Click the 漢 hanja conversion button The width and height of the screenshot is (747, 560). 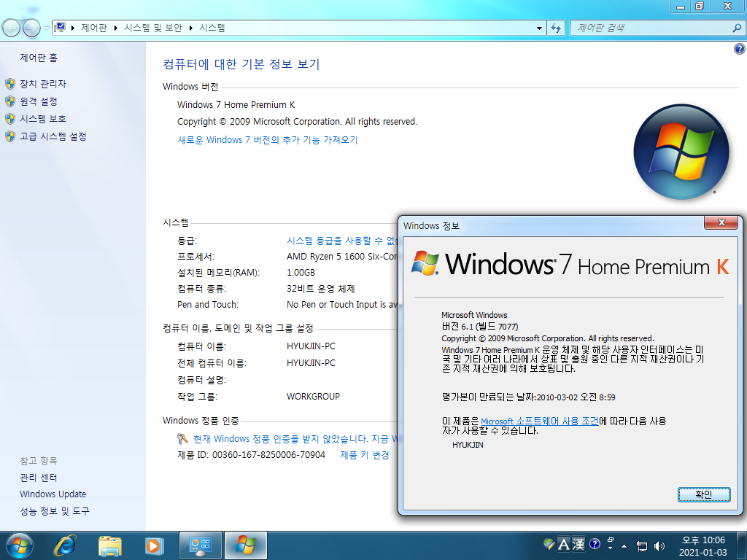tap(578, 544)
